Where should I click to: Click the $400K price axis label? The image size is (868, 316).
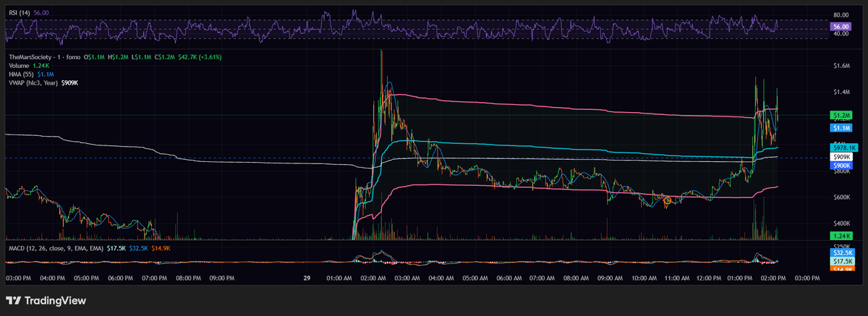click(841, 223)
